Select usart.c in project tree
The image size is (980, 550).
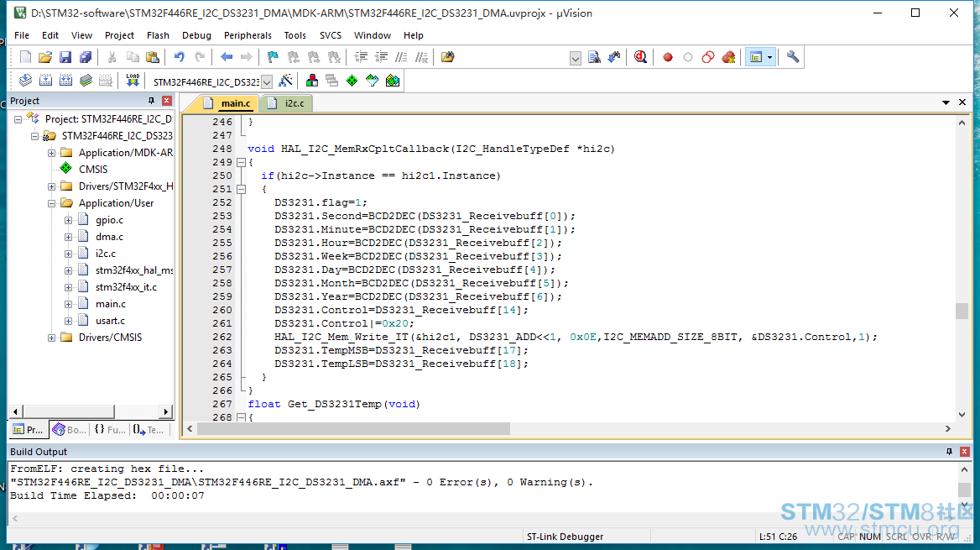[110, 321]
